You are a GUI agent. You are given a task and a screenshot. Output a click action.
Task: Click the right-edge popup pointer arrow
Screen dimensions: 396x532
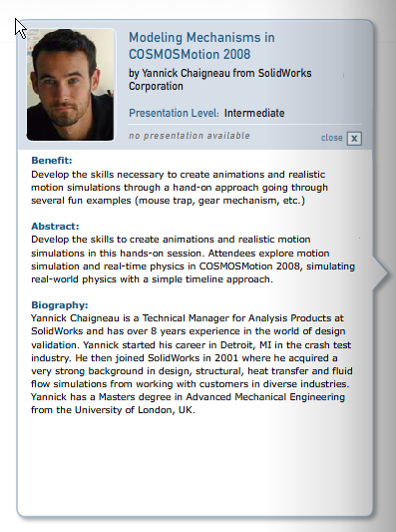(x=381, y=272)
